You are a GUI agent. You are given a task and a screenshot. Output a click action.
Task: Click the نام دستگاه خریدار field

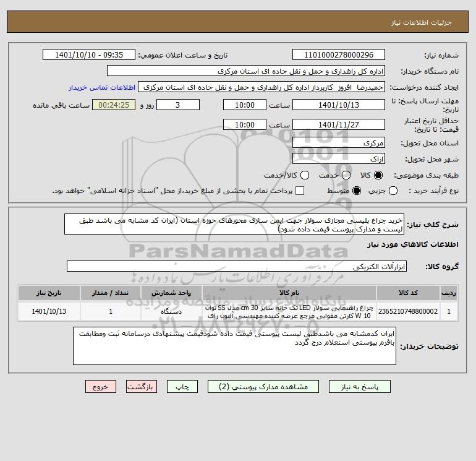(x=246, y=71)
